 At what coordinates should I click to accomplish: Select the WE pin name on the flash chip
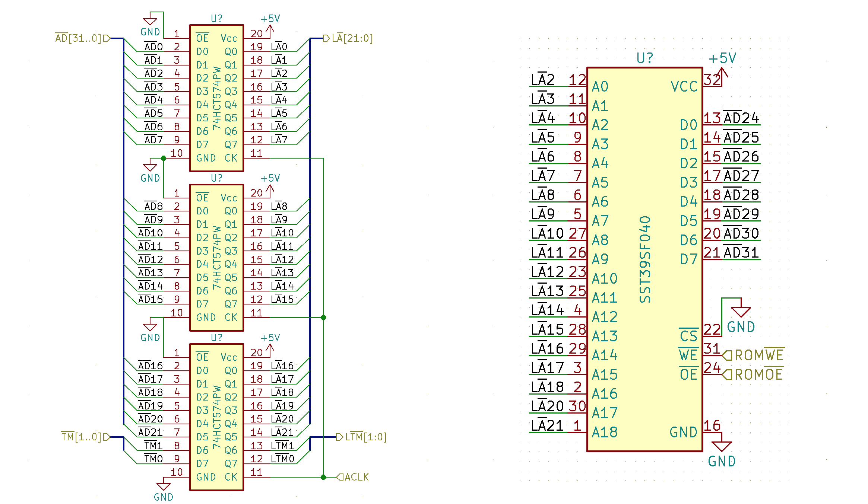tap(688, 355)
